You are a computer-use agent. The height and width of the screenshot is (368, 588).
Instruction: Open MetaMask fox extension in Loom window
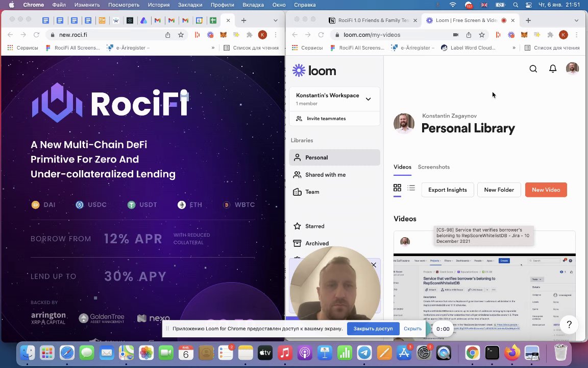(x=524, y=35)
